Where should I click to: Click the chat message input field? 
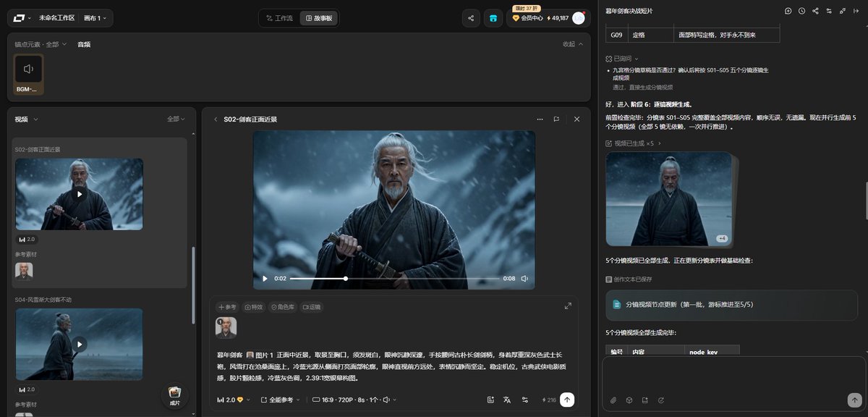(x=735, y=374)
